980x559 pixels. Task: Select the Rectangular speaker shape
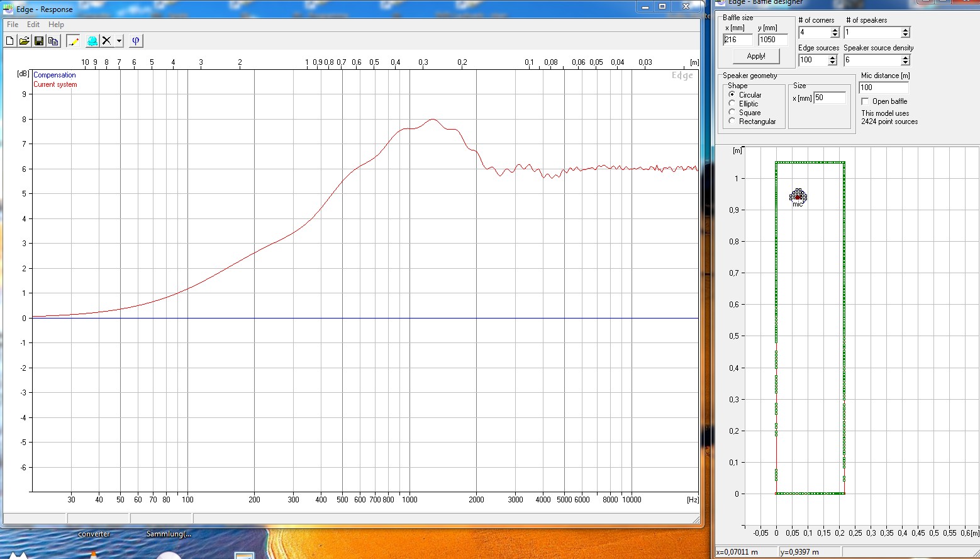click(732, 121)
